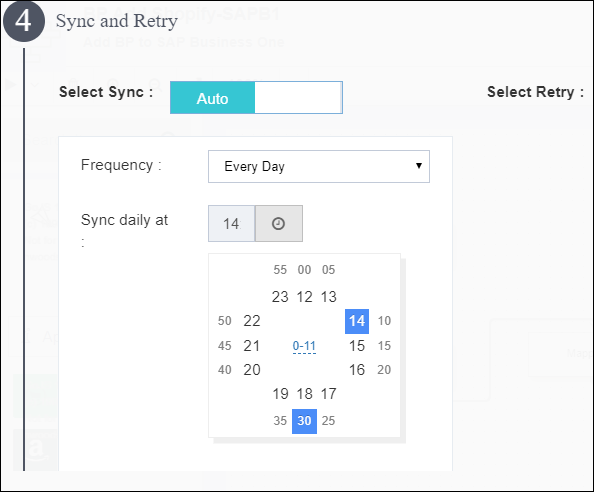Choose minute 10 in the time picker

[384, 321]
